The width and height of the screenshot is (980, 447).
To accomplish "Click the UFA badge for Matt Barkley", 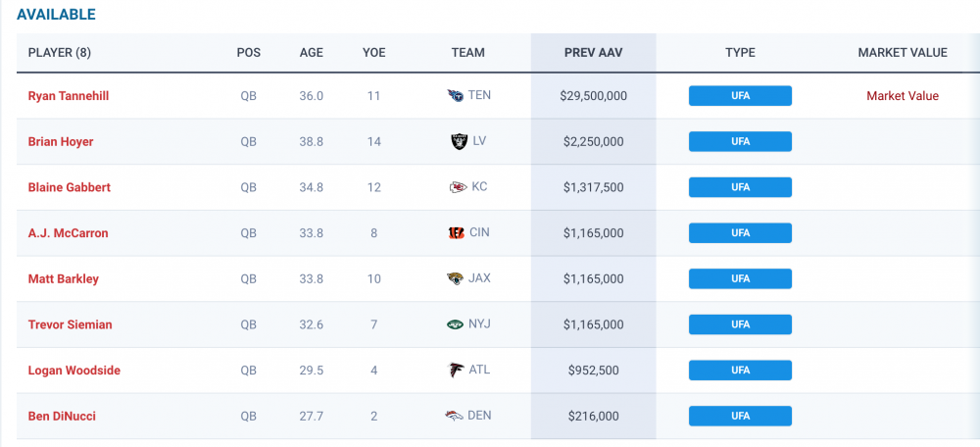I will (x=740, y=278).
